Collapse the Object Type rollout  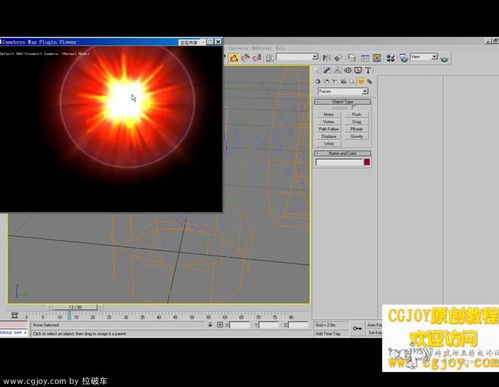click(342, 101)
